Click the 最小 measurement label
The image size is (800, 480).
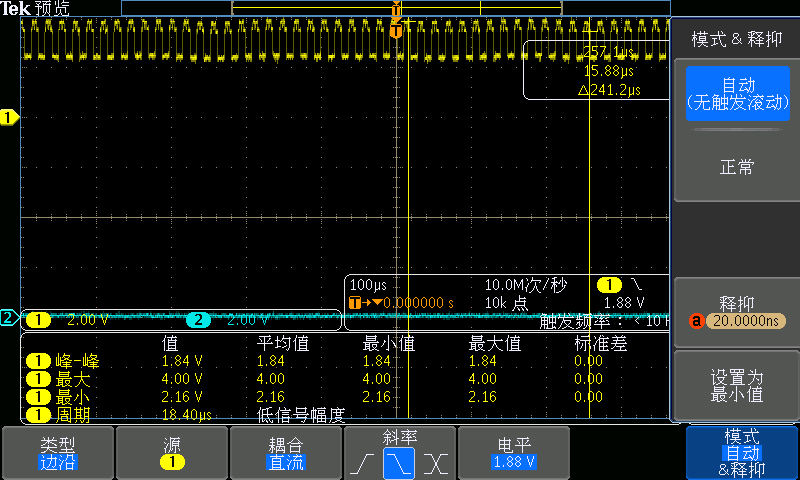pos(73,397)
